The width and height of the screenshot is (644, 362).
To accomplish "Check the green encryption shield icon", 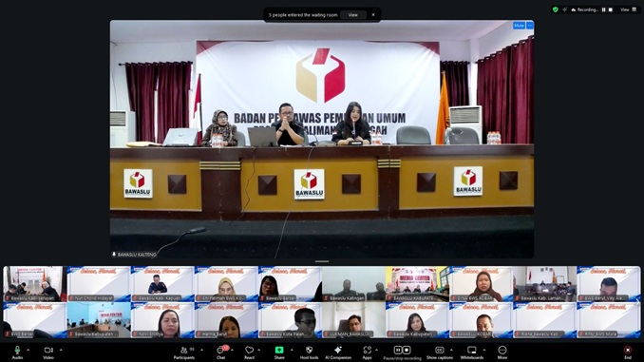I will click(556, 10).
